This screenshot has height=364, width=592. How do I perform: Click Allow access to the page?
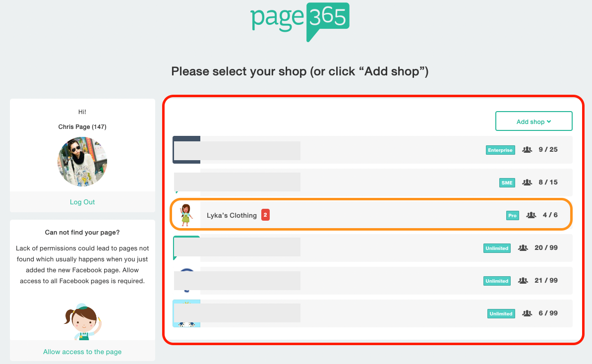pos(82,352)
